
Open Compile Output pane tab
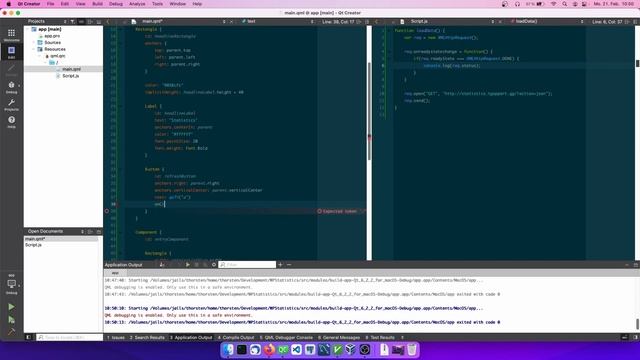(x=236, y=338)
